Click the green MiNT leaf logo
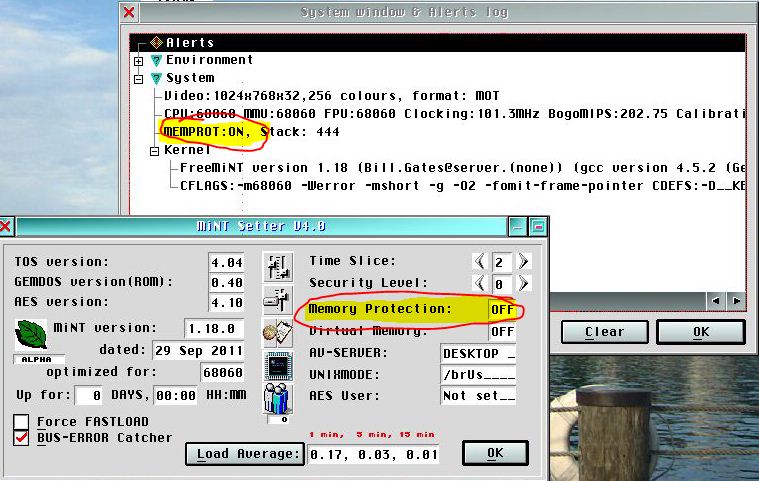759x481 pixels. [31, 334]
